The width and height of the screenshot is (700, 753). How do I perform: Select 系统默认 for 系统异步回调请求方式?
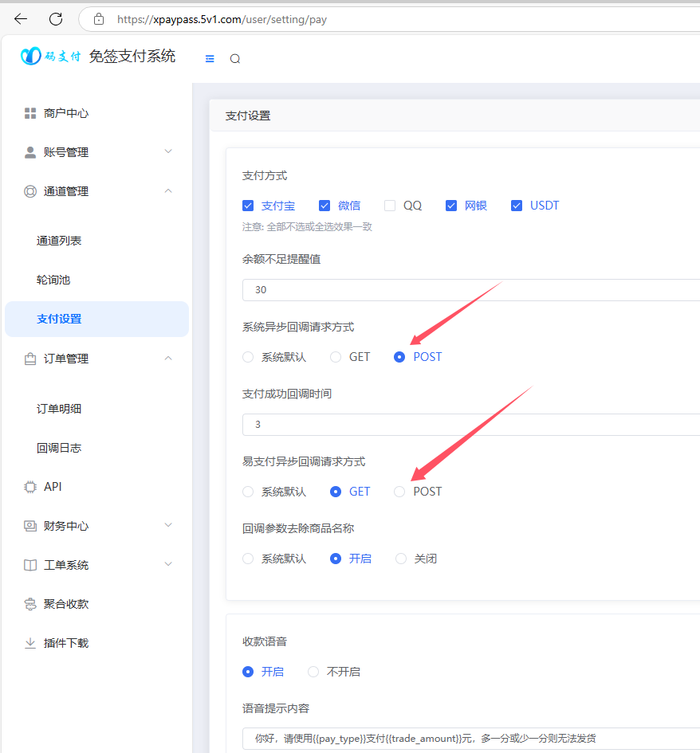[248, 357]
